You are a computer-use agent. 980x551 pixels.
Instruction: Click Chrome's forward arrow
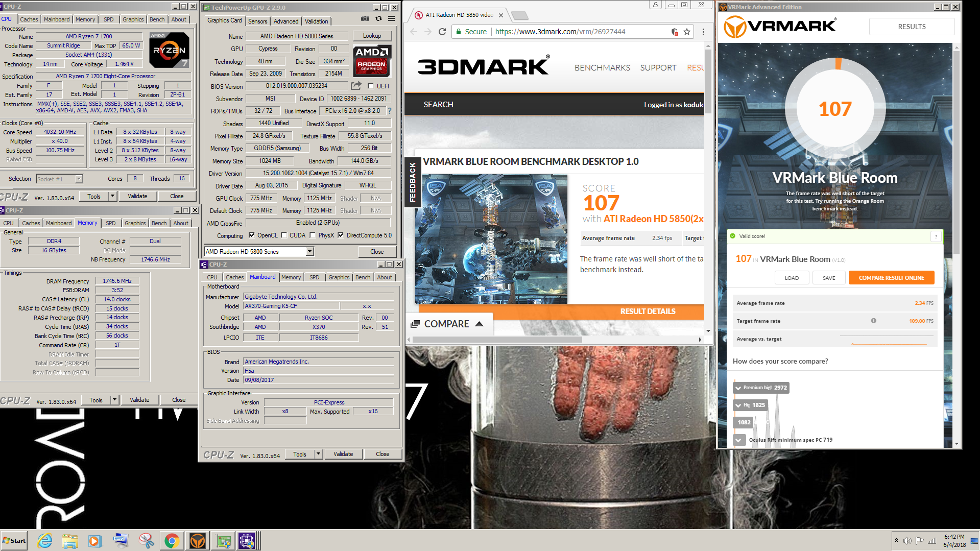(428, 32)
